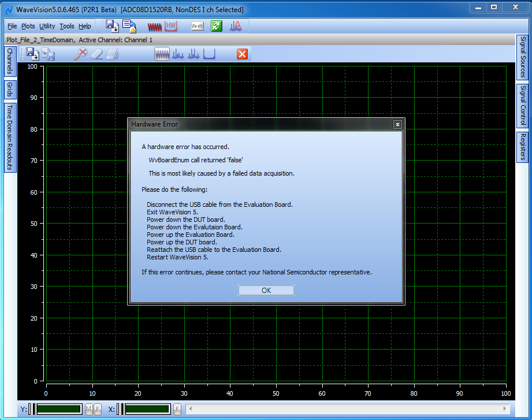Click the main toolbar save-data icon
This screenshot has width=532, height=420.
pyautogui.click(x=112, y=26)
